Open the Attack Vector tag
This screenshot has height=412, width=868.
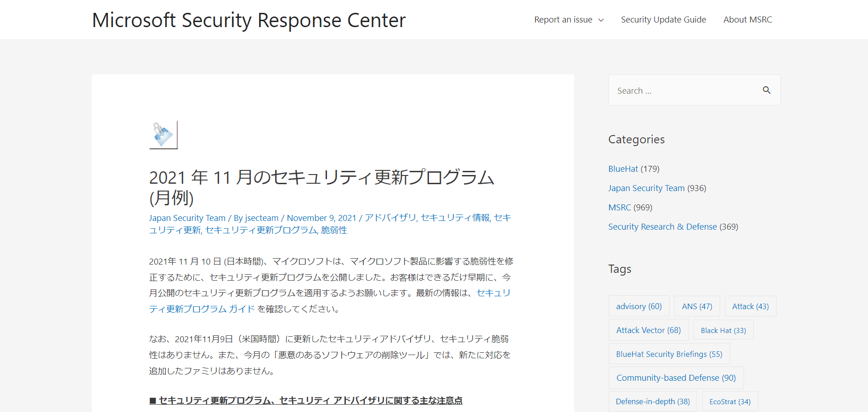648,330
